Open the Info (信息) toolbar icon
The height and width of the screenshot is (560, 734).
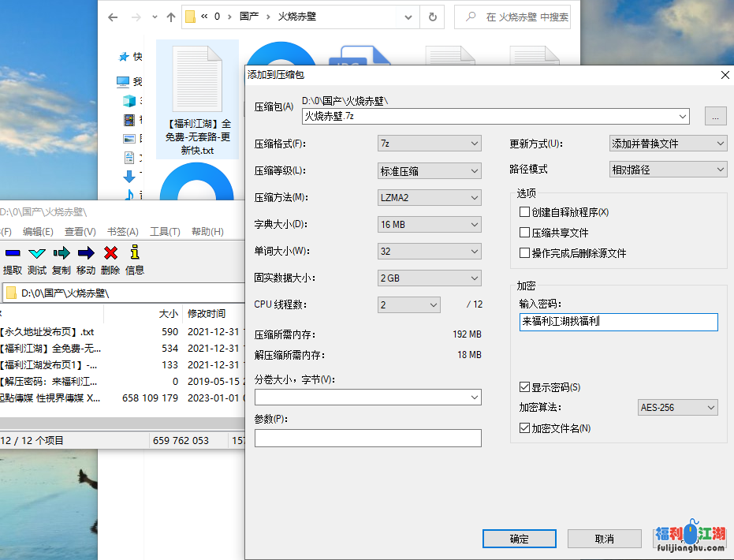click(x=135, y=253)
